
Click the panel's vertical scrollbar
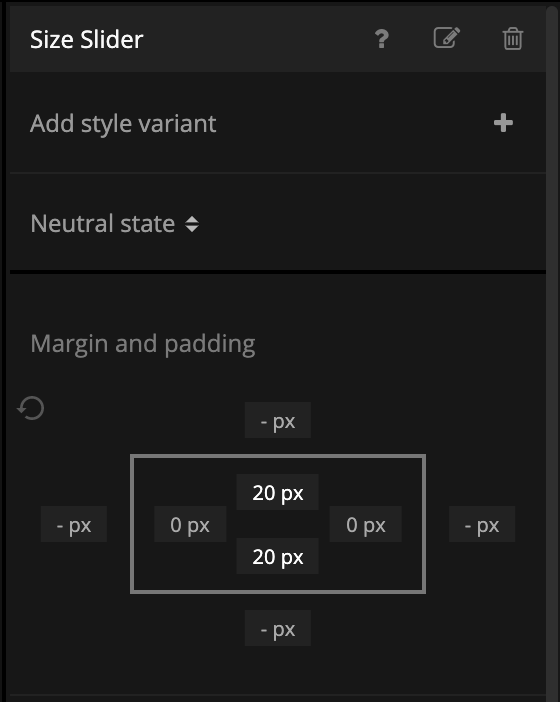coord(552,351)
